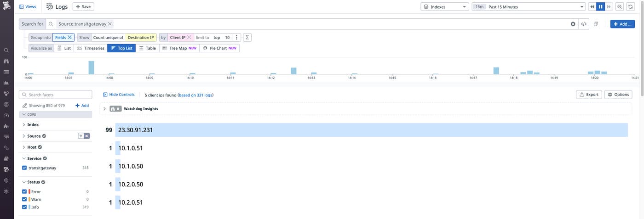
Task: Clear the search query with the X icon
Action: pos(573,24)
